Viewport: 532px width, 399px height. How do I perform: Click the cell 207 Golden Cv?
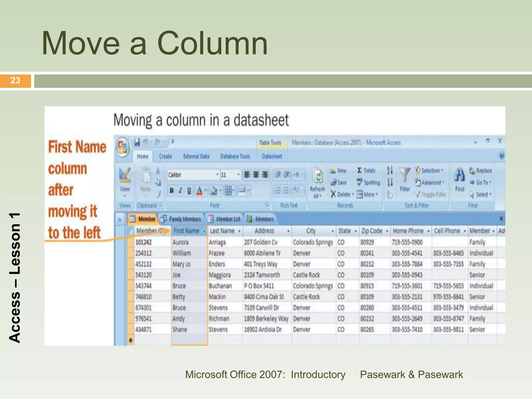click(x=267, y=242)
